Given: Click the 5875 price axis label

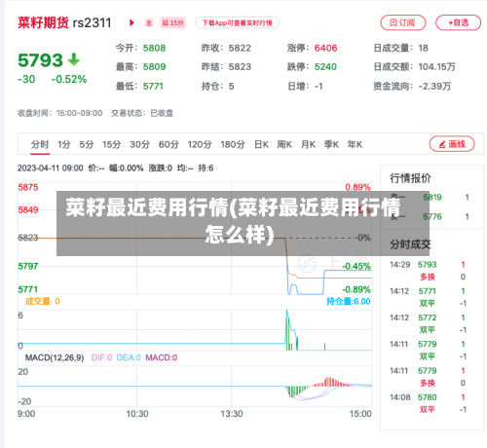Looking at the screenshot, I should [x=28, y=187].
